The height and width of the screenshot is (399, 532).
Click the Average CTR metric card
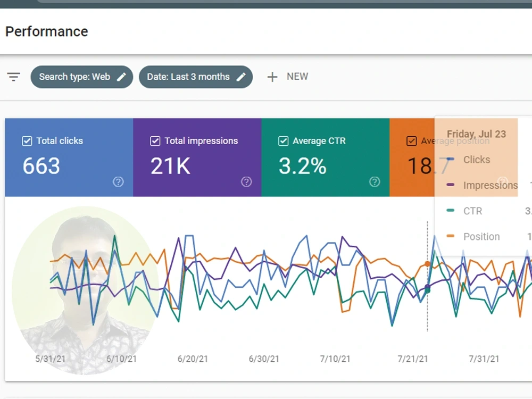(326, 157)
